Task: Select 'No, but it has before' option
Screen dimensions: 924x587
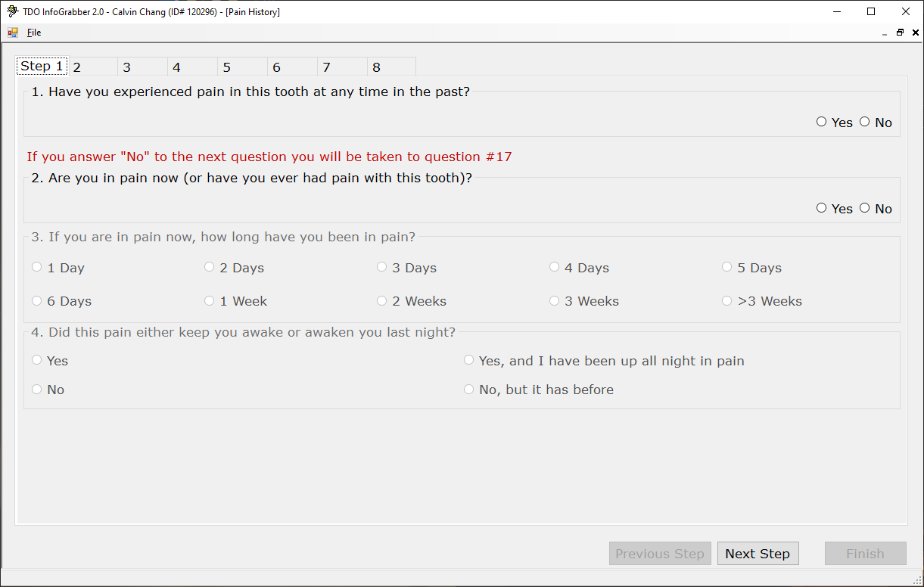Action: tap(469, 390)
